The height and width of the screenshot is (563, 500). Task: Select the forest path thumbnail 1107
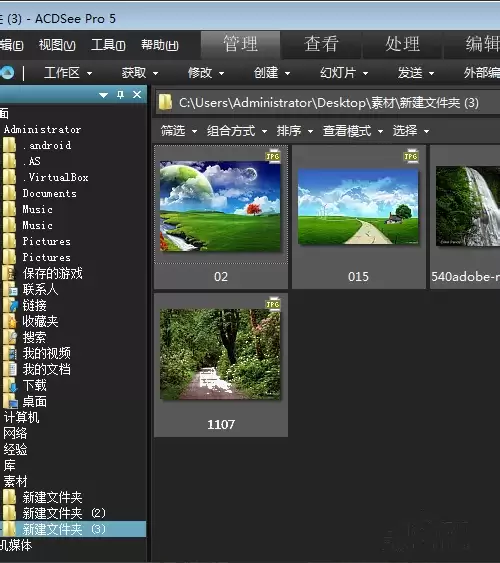coord(220,354)
